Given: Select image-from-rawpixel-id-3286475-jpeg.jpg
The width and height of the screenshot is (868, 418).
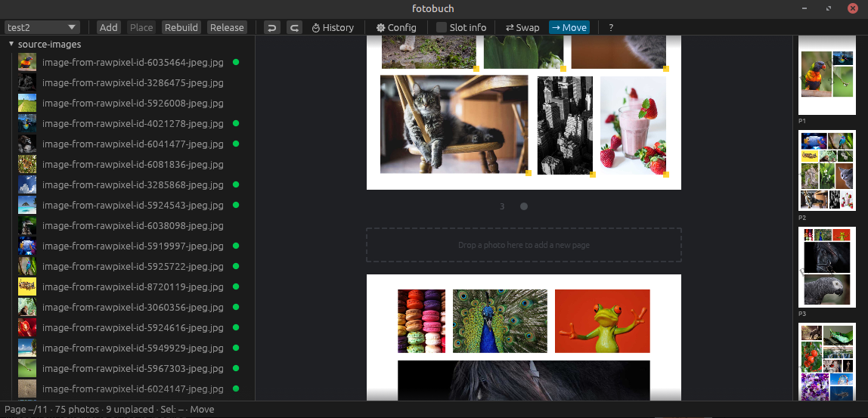Looking at the screenshot, I should tap(133, 83).
